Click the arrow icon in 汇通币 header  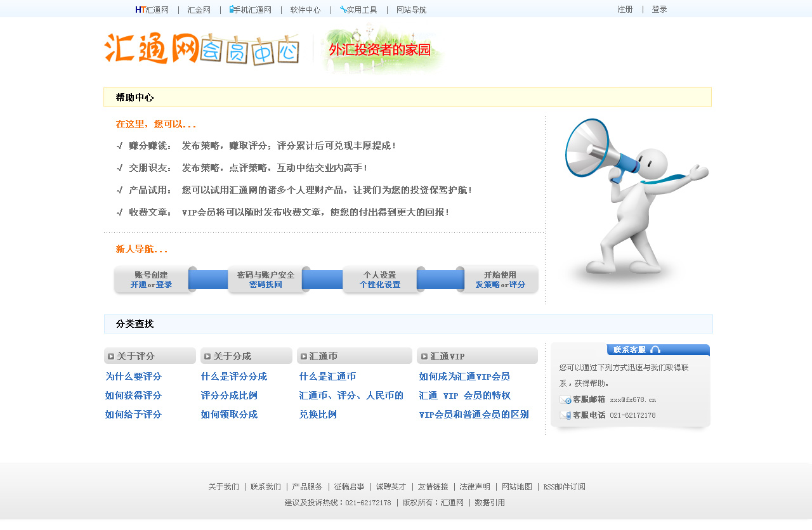coord(304,356)
